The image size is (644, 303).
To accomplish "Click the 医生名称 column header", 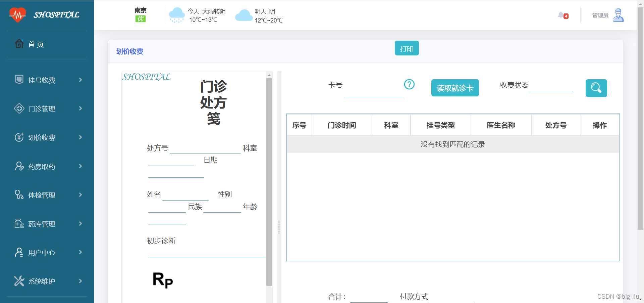I will [x=501, y=125].
